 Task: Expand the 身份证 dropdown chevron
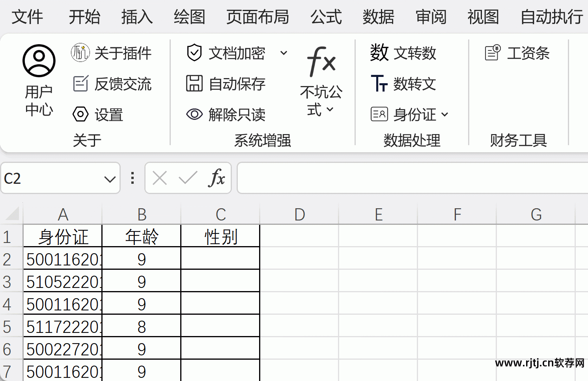coord(445,115)
